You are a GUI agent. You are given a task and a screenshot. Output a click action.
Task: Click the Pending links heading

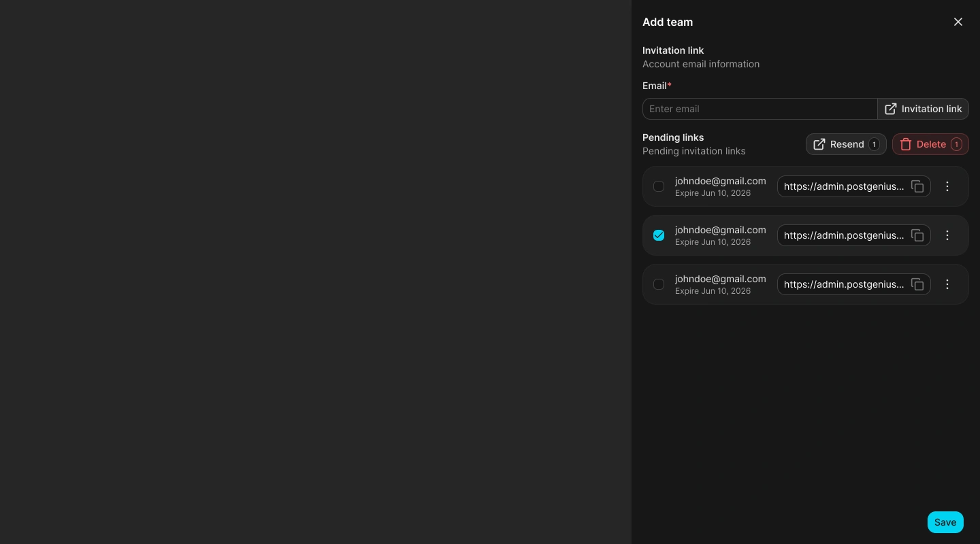pyautogui.click(x=673, y=137)
